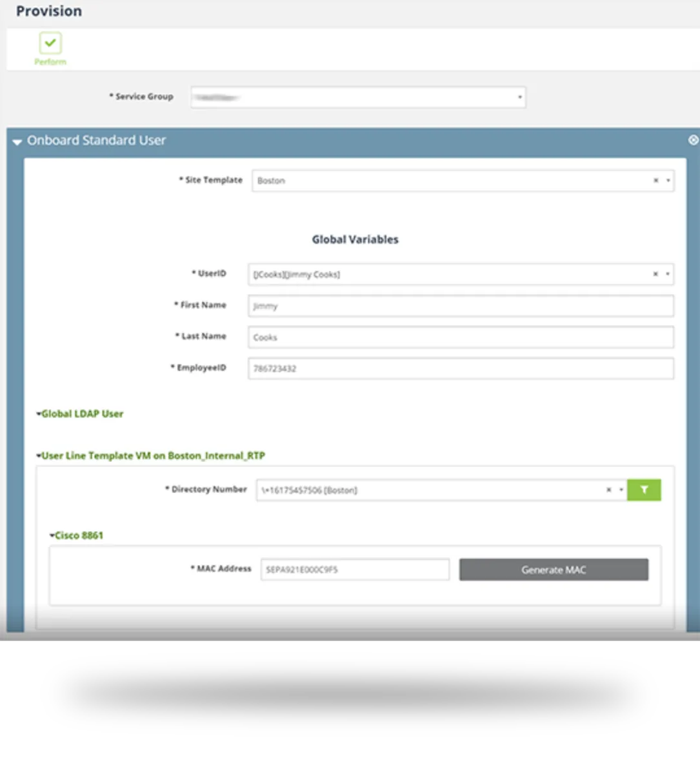This screenshot has height=774, width=700.
Task: Click the Last Name input field
Action: 461,337
